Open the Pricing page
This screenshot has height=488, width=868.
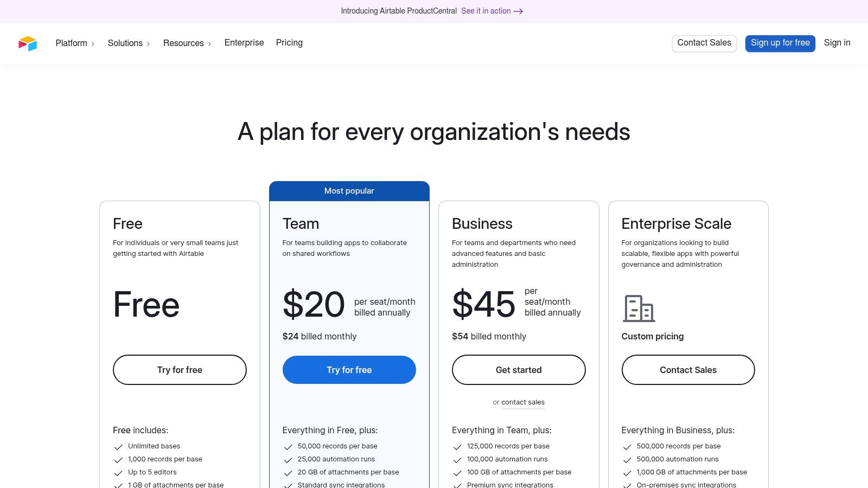tap(289, 43)
